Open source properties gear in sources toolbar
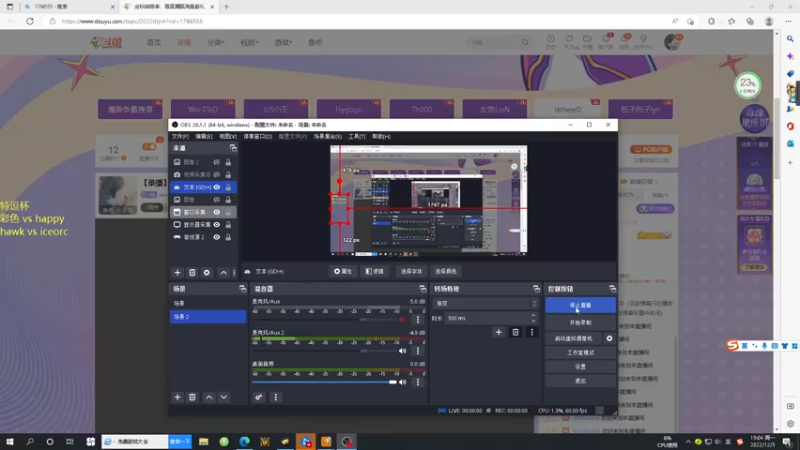This screenshot has width=800, height=450. tap(207, 272)
